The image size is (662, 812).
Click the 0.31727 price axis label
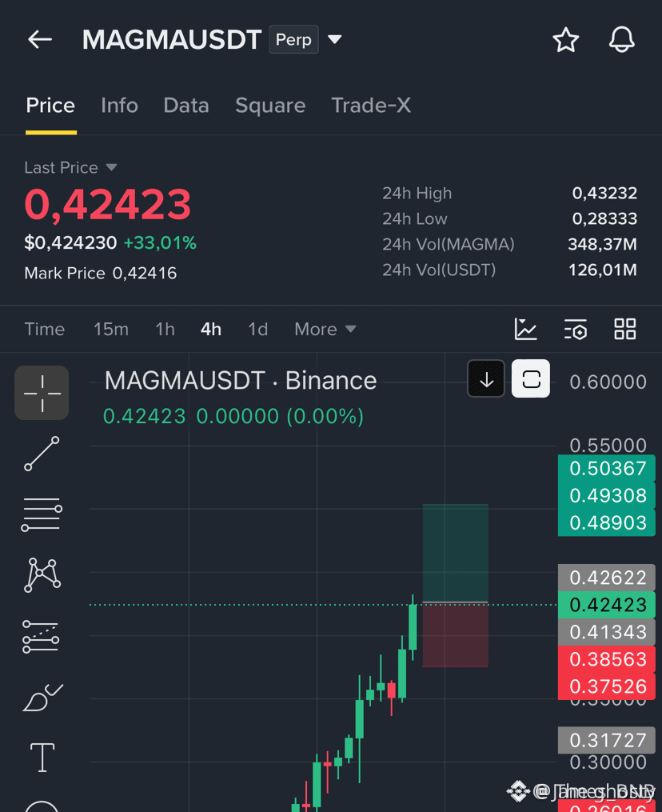607,741
